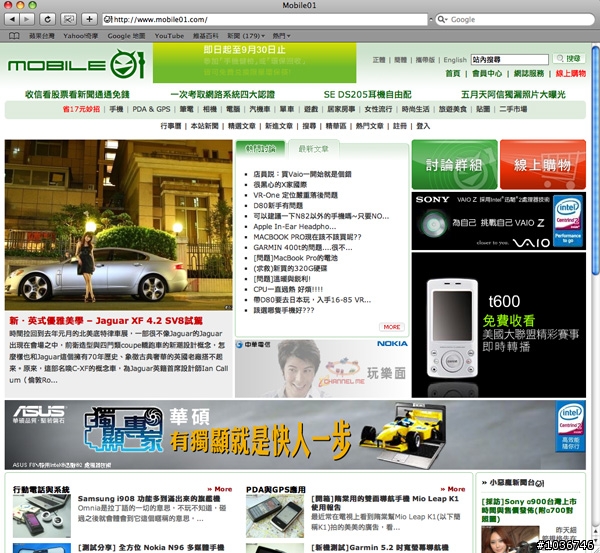Open Samsung i908 article title

pos(149,499)
